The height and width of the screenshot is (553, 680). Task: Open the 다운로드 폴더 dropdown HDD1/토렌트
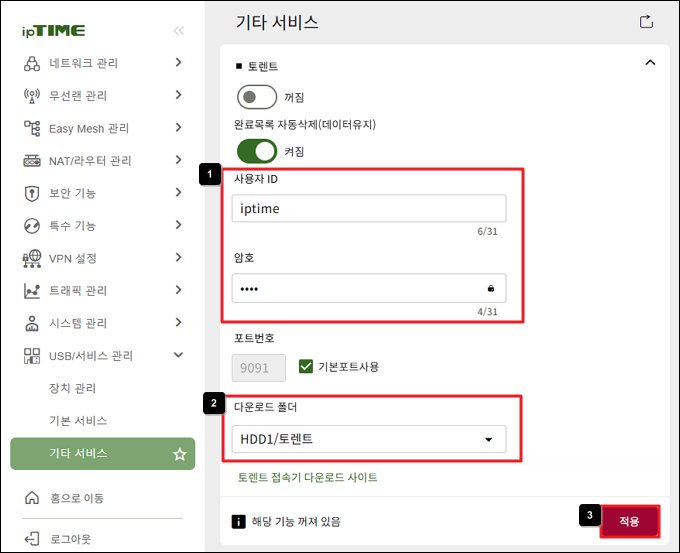point(369,439)
